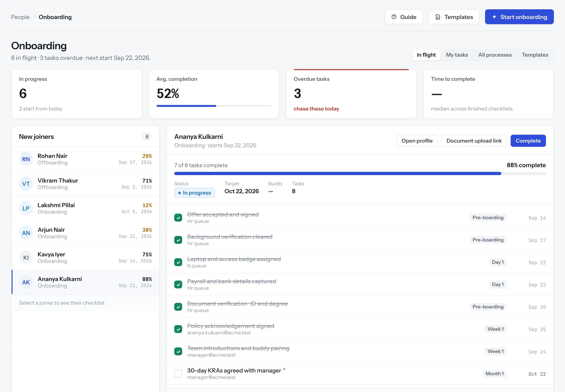Uncheck Document verification ID and degree

[x=178, y=307]
